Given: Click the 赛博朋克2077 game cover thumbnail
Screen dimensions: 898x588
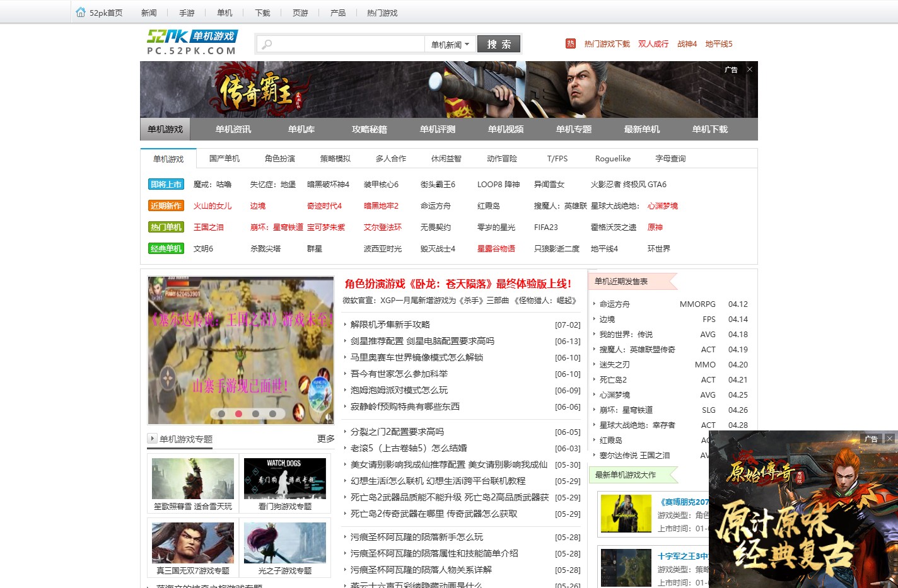Looking at the screenshot, I should [626, 514].
